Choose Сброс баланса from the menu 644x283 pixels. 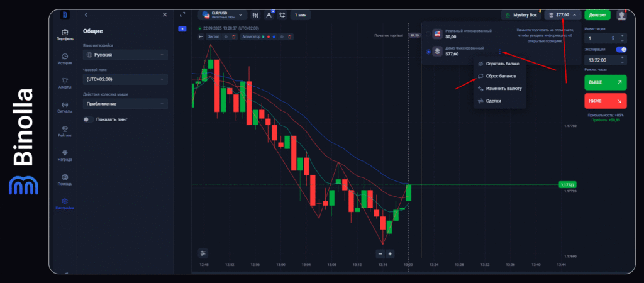click(500, 76)
